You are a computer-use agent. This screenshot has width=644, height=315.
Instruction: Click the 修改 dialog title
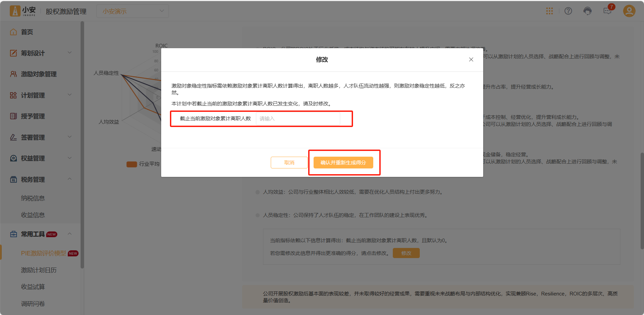(x=322, y=60)
